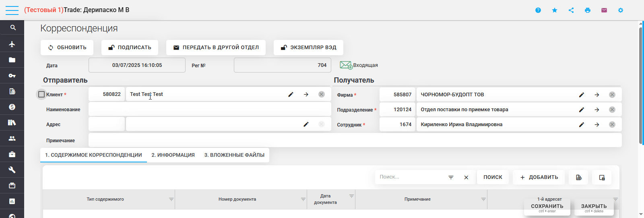Toggle the Клиент checkbox
644x218 pixels.
point(41,94)
